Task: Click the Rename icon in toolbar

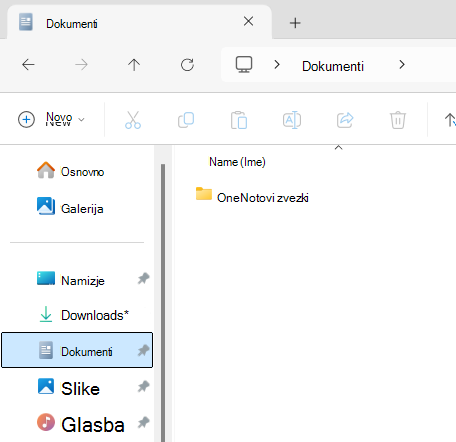Action: click(x=292, y=120)
